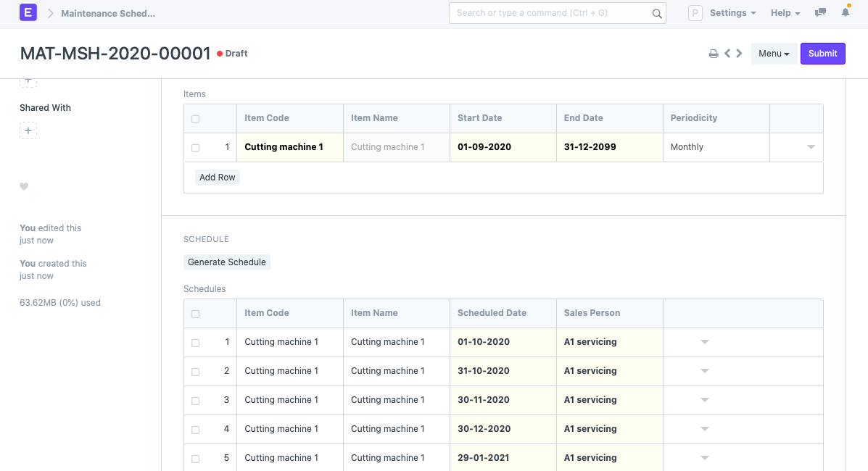Image resolution: width=868 pixels, height=471 pixels.
Task: Tick checkbox for schedule dated 31-10-2020
Action: [195, 372]
